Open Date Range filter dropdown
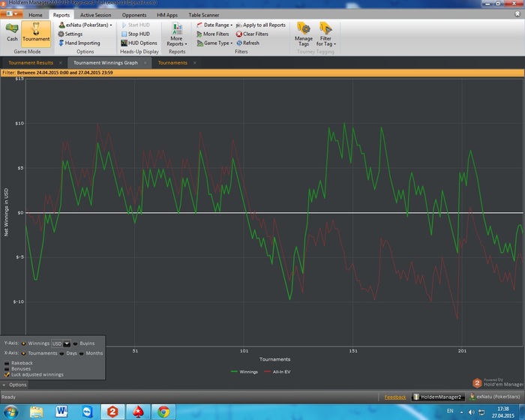 214,25
